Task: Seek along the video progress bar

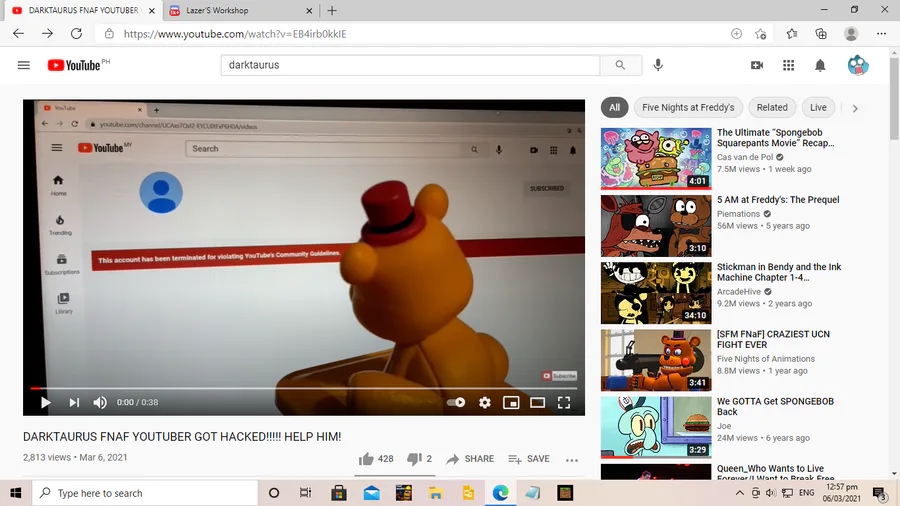Action: pyautogui.click(x=304, y=388)
